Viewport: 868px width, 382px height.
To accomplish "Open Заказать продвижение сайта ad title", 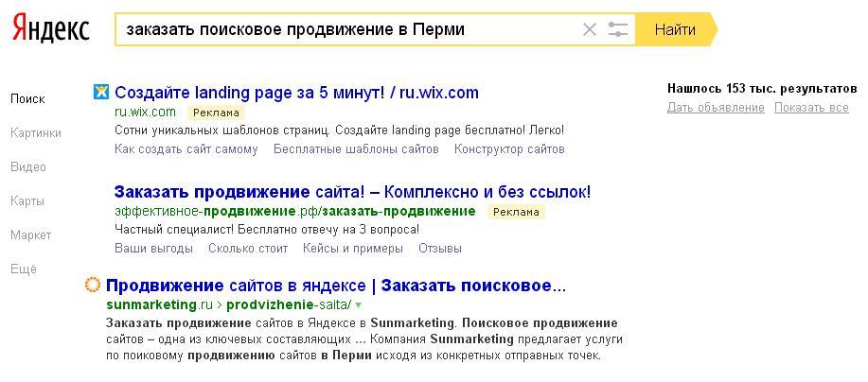I will point(352,192).
